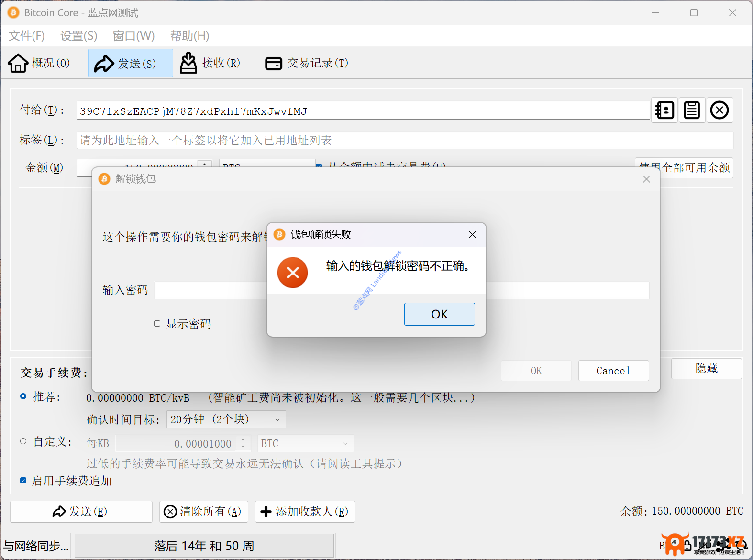Expand the 确认时间目标 20分钟 dropdown
The image size is (753, 560).
tap(226, 419)
